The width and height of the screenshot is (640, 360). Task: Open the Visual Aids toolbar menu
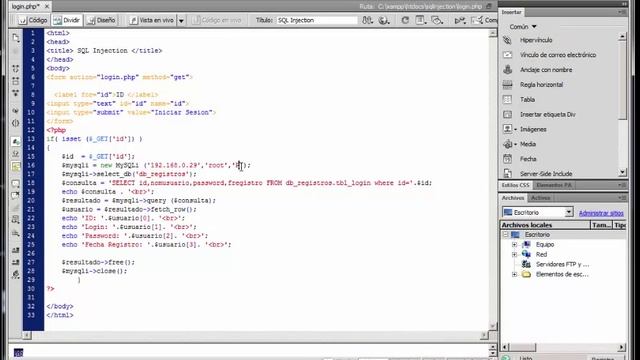[437, 20]
